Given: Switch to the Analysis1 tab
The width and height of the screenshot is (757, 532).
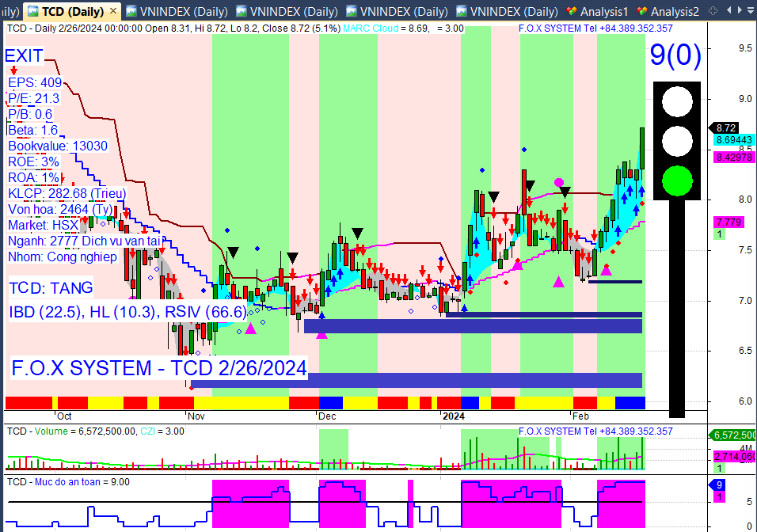Looking at the screenshot, I should (x=597, y=10).
